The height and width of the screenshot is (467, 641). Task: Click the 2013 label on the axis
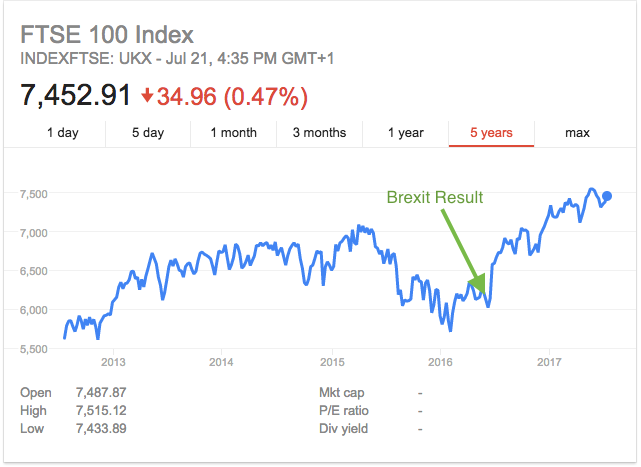(x=113, y=360)
